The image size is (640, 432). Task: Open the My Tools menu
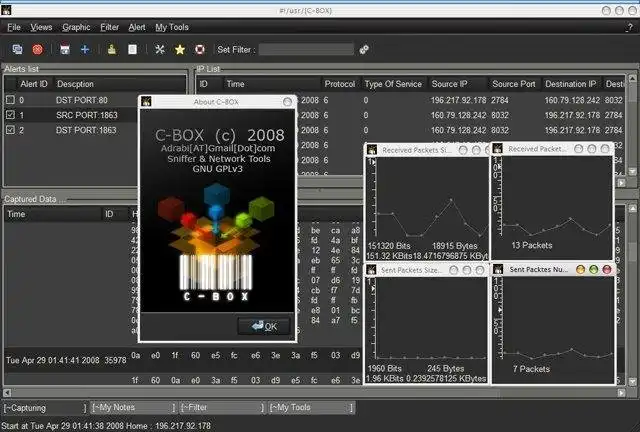point(172,27)
